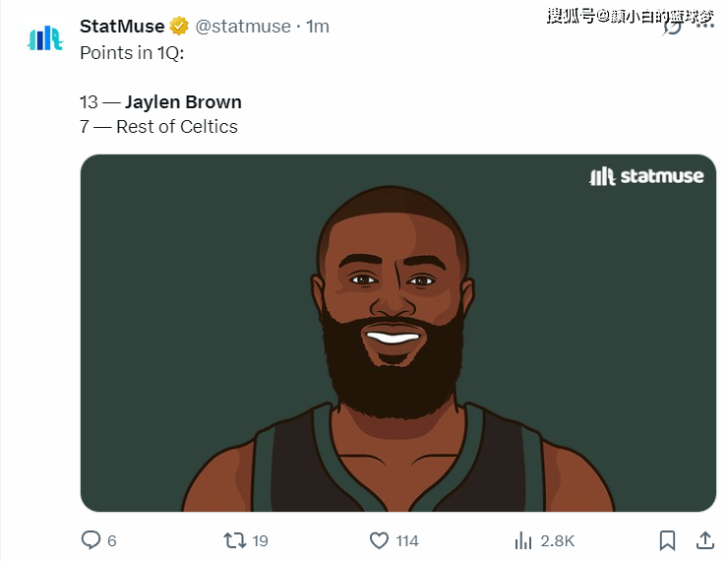Click the gold verified badge
The width and height of the screenshot is (728, 561).
179,26
